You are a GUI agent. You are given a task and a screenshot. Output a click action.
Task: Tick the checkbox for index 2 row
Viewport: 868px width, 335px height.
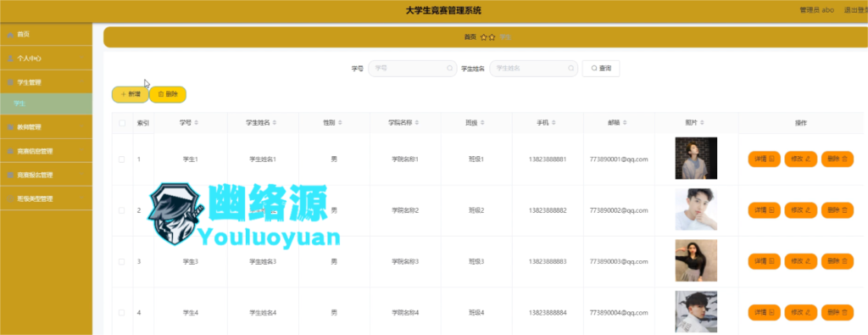[x=122, y=210]
